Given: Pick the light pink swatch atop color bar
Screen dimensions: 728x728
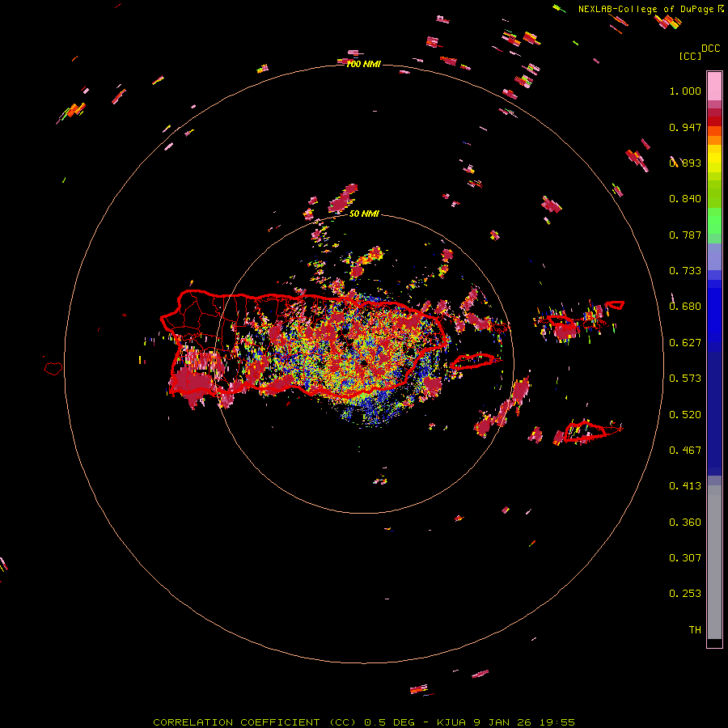Looking at the screenshot, I should [714, 86].
